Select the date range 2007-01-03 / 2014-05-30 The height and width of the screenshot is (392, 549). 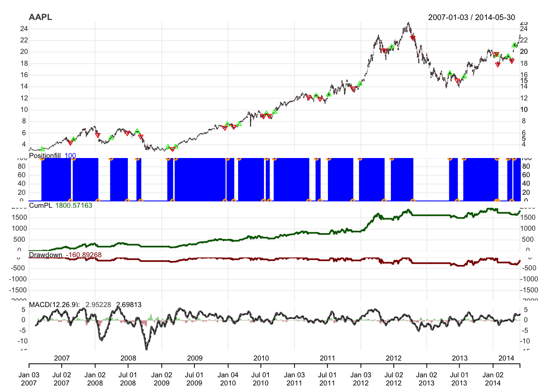(x=471, y=17)
